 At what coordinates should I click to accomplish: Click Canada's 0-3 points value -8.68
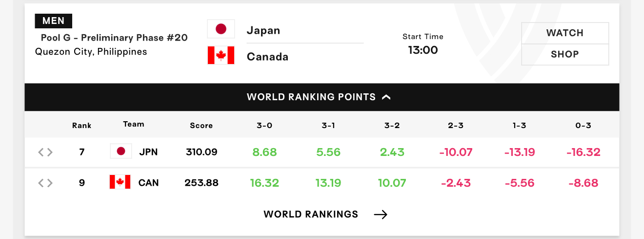pyautogui.click(x=584, y=183)
